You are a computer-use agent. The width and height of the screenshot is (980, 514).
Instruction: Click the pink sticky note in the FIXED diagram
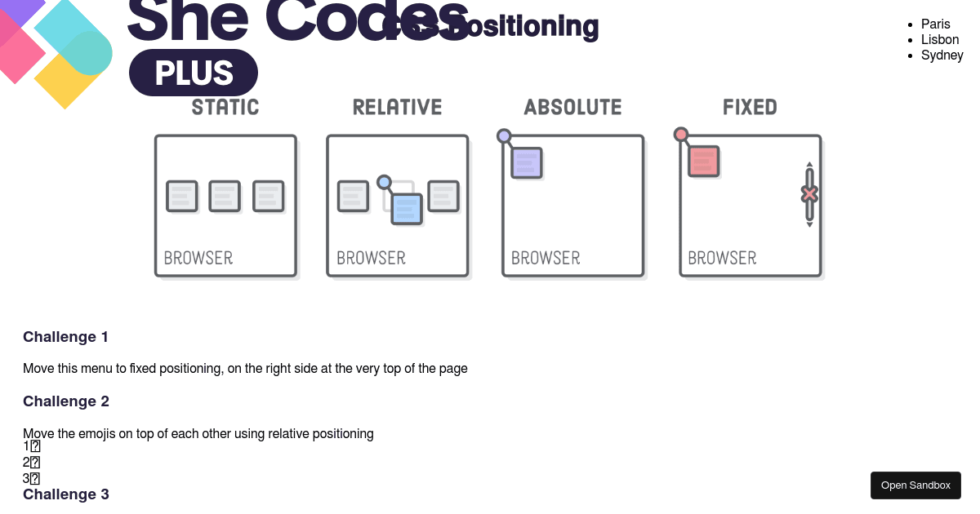point(703,161)
